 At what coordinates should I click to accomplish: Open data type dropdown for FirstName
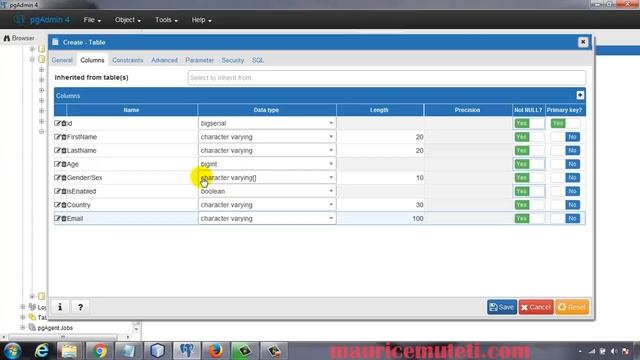(x=267, y=137)
